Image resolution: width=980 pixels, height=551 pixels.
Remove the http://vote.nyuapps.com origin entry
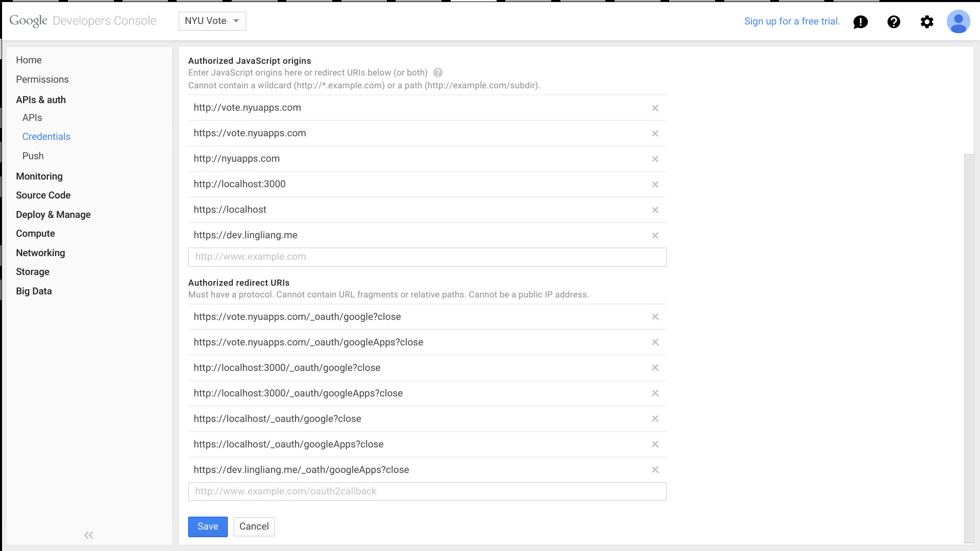tap(655, 108)
